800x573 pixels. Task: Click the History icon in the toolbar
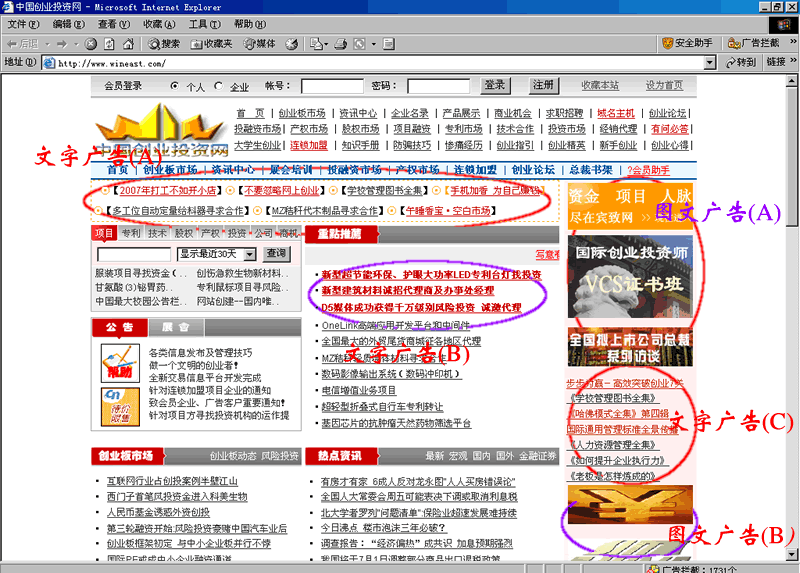click(292, 44)
